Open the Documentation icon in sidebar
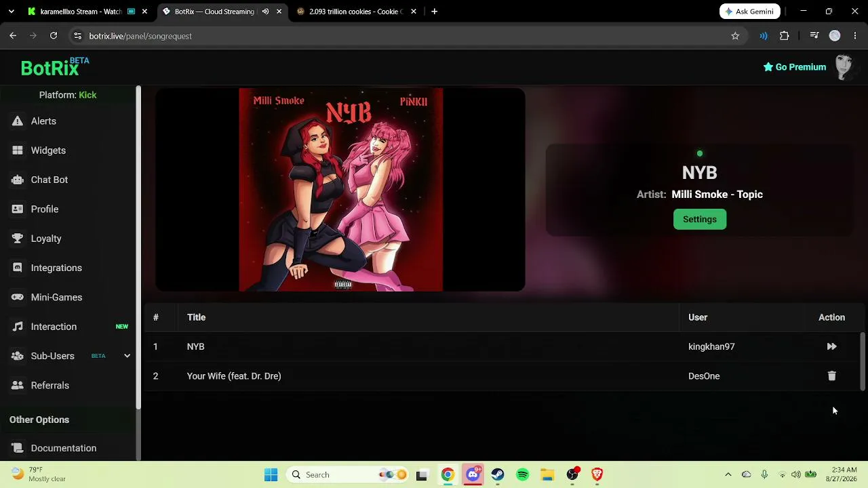The height and width of the screenshot is (488, 868). point(18,448)
